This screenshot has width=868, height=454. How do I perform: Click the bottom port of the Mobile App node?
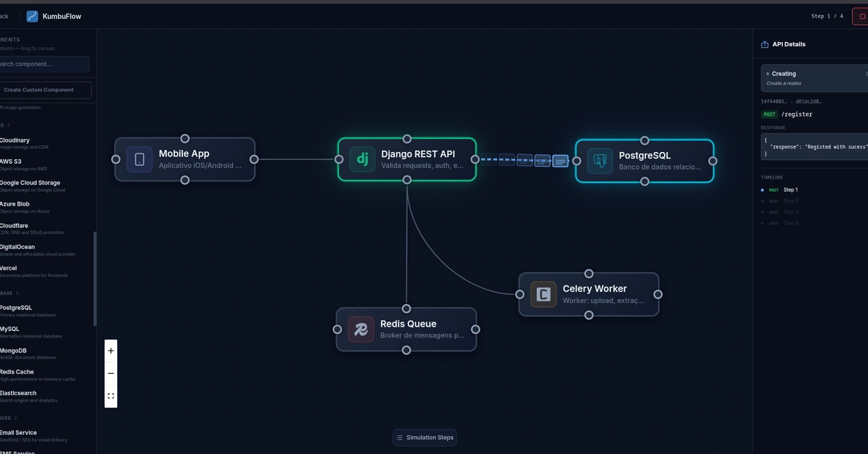(185, 180)
